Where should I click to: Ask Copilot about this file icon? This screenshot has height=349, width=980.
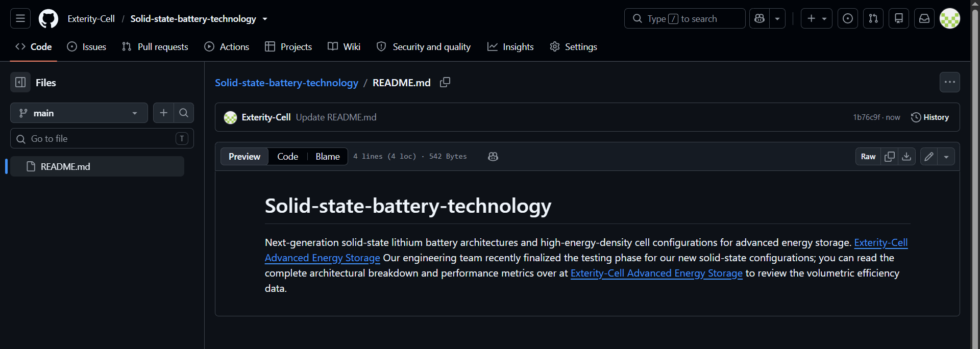[493, 156]
